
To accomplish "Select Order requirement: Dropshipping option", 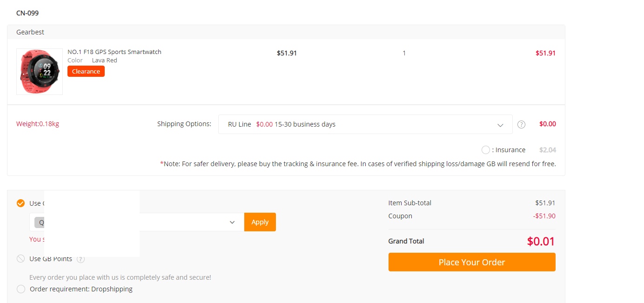I will 21,289.
